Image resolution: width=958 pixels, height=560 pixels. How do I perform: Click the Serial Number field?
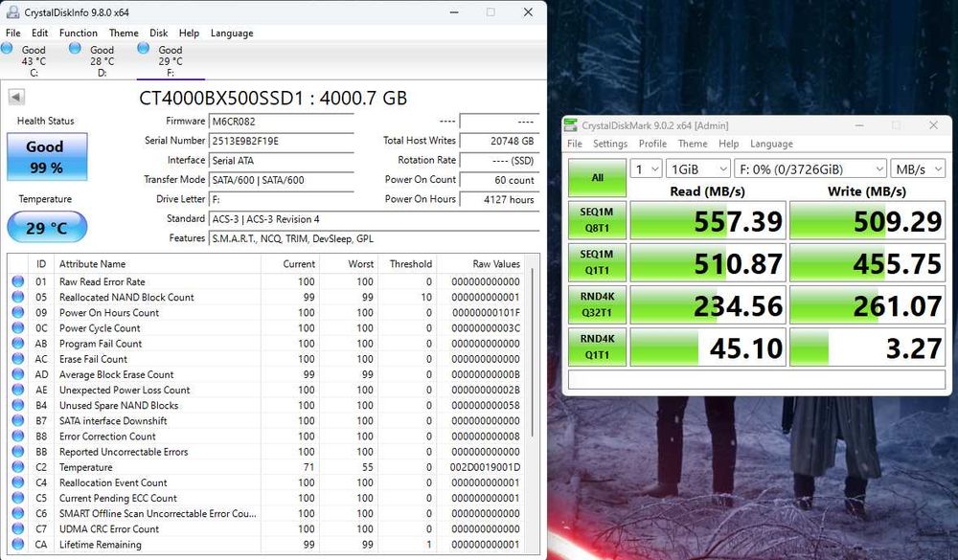[282, 141]
